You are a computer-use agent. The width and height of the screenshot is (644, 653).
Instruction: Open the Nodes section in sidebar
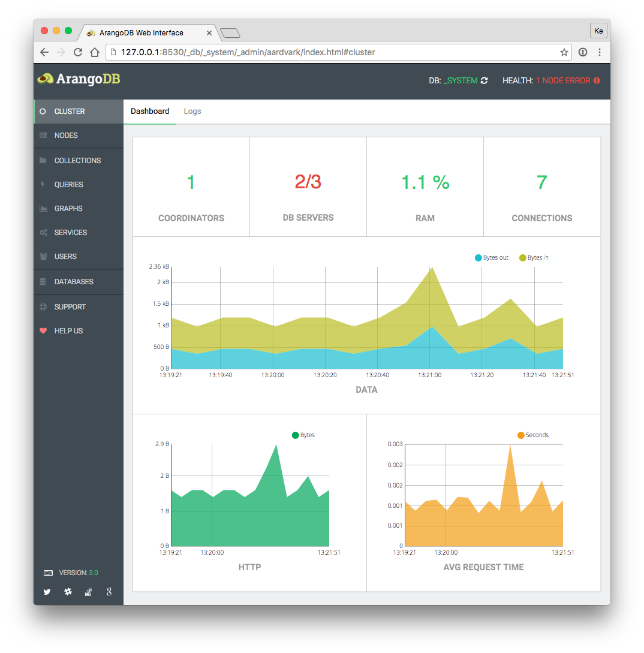(x=66, y=136)
